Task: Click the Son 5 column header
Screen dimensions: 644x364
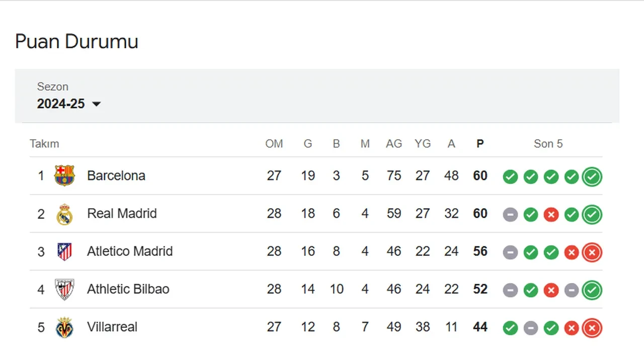Action: (548, 144)
